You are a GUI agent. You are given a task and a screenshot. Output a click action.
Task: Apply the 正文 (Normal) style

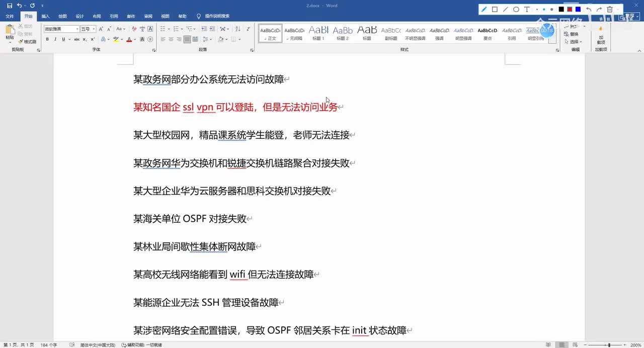tap(271, 33)
